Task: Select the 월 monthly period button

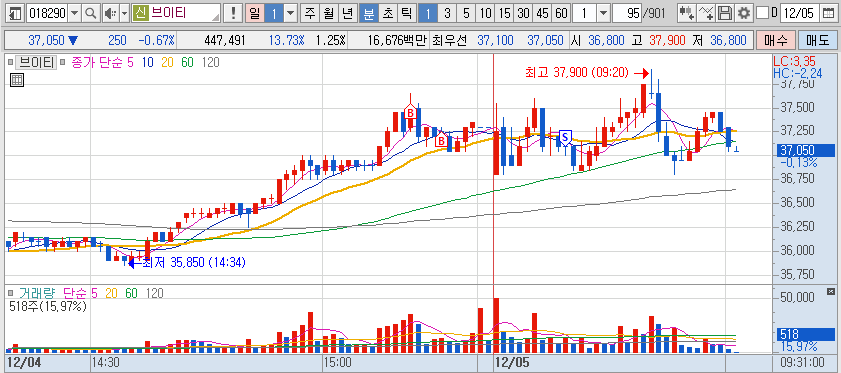Action: click(x=329, y=13)
